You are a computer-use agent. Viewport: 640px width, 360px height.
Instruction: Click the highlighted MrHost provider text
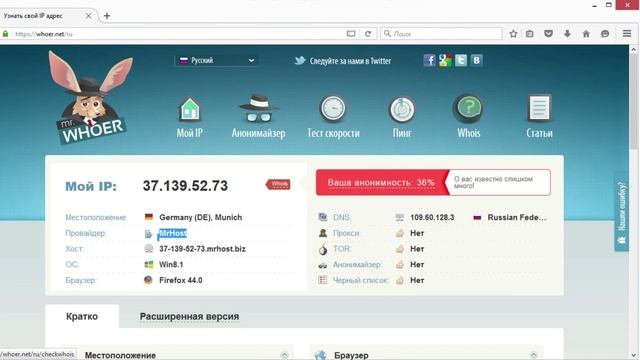click(x=173, y=233)
